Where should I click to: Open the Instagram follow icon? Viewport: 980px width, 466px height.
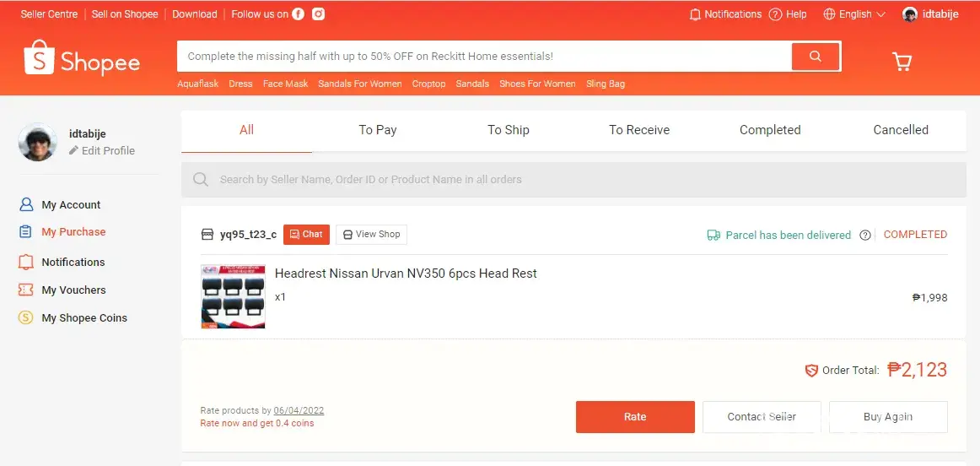click(x=318, y=14)
